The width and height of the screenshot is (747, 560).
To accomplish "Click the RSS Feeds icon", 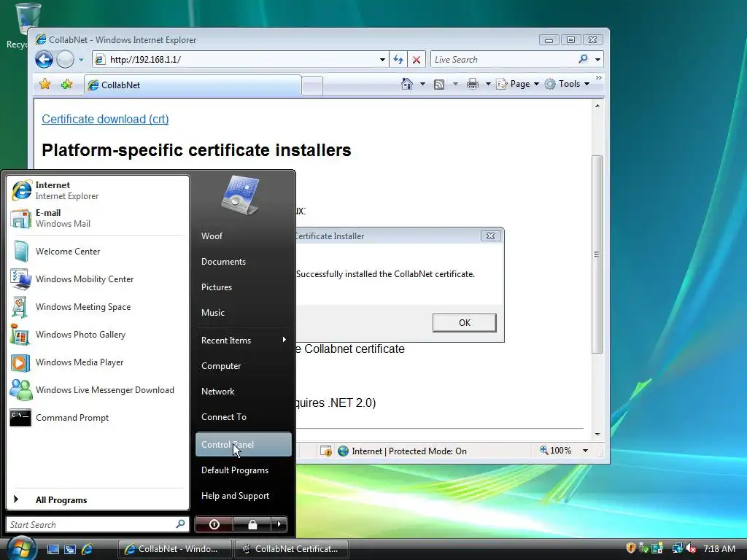I will 439,85.
